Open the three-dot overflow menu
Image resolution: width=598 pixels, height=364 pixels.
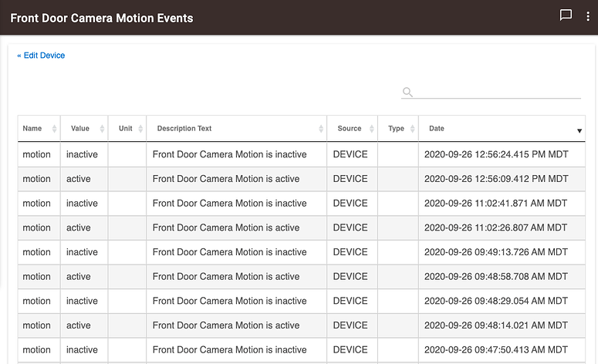[x=588, y=16]
